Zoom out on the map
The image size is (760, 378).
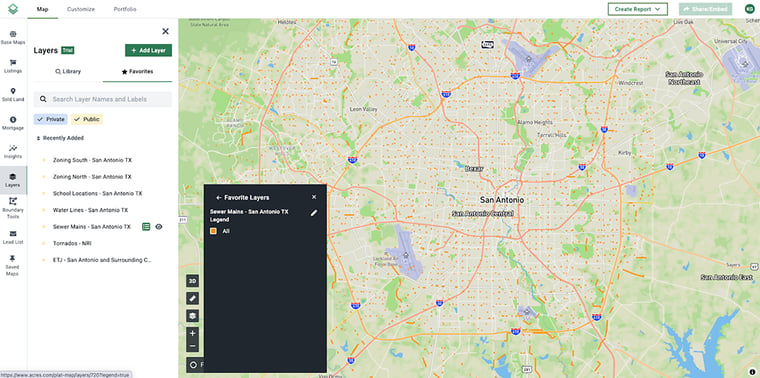tap(192, 346)
